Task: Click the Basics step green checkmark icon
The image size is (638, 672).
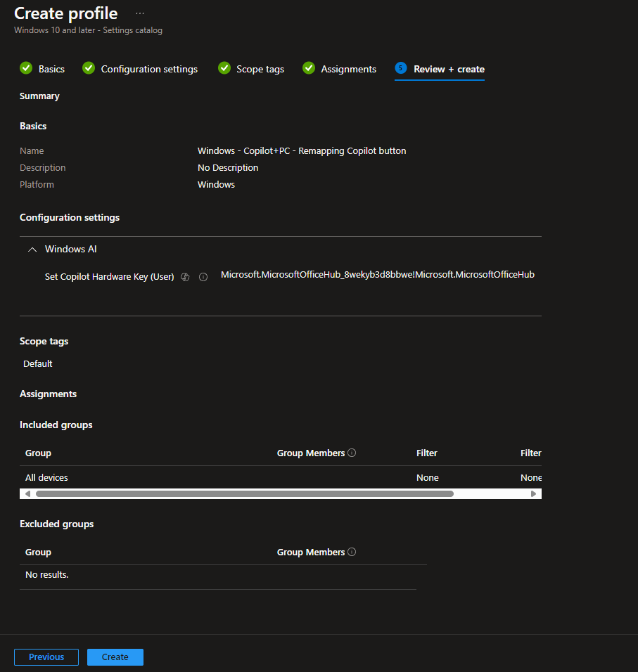Action: 26,68
